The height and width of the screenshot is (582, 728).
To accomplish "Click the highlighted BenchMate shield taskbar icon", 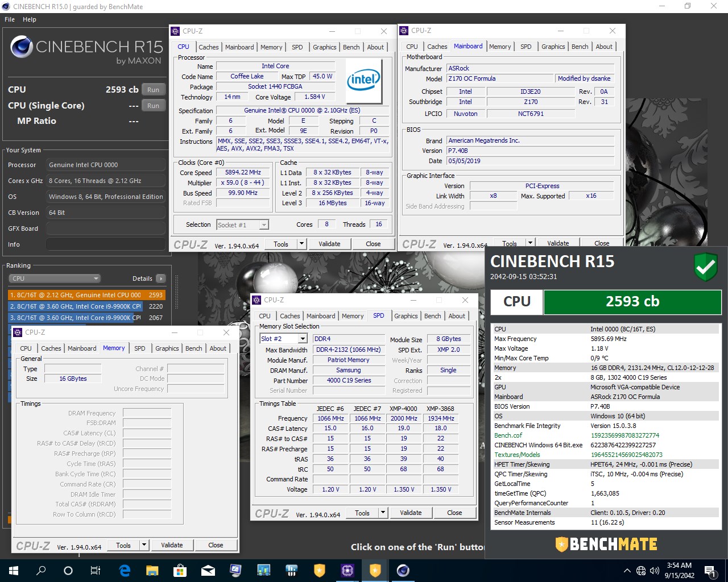I will [375, 570].
